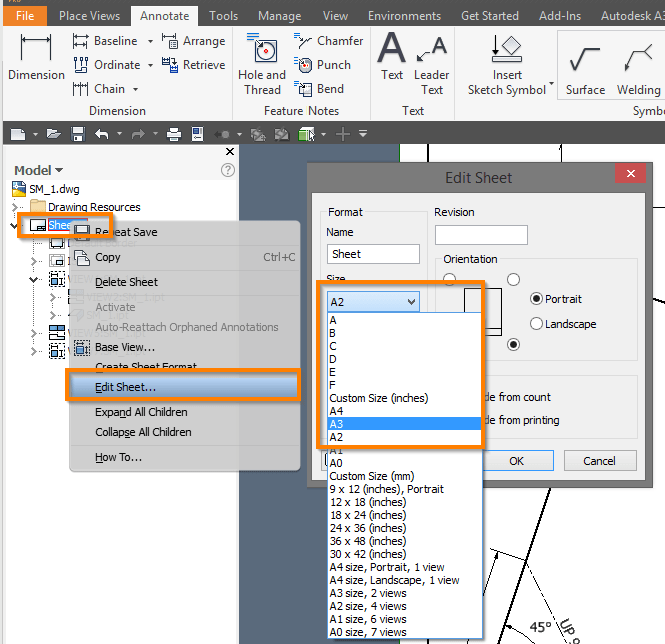Choose the Ordinate dimension tool
Screen dimensions: 665x644
point(106,65)
